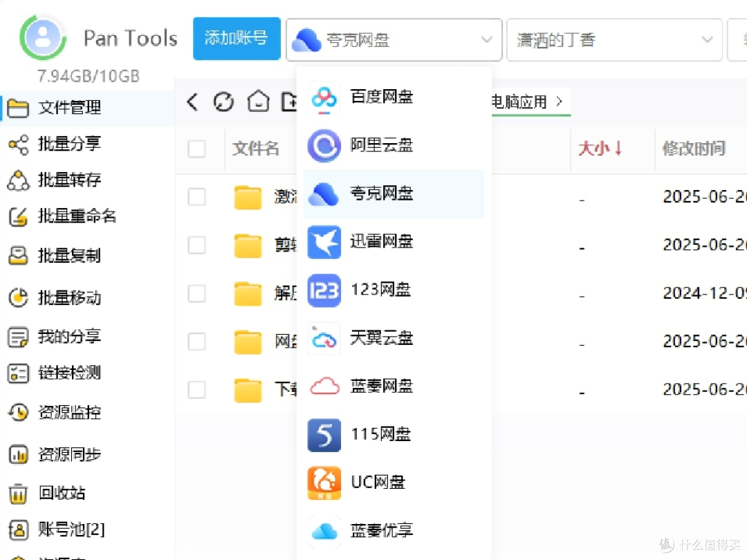Select 蓝奏网盘 from the list
This screenshot has width=747, height=560.
(394, 386)
